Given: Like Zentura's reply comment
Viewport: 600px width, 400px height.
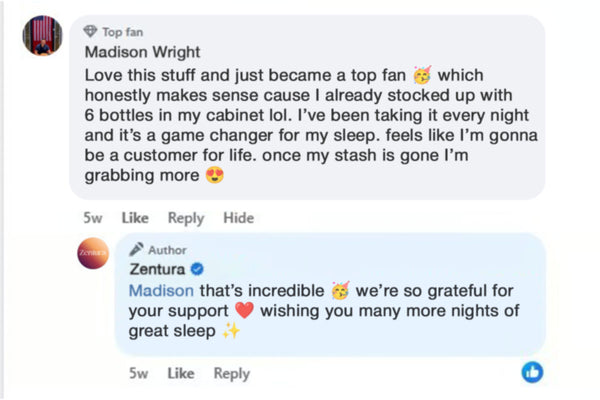Looking at the screenshot, I should 180,373.
